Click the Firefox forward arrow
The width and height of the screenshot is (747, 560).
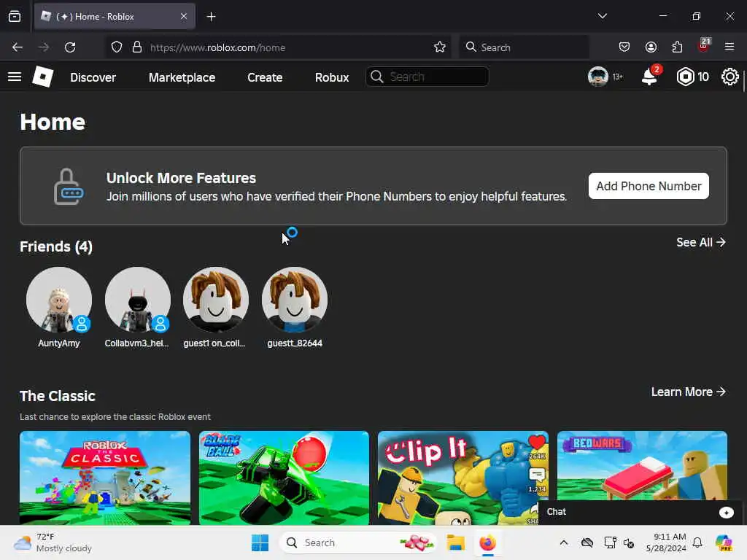click(x=43, y=47)
